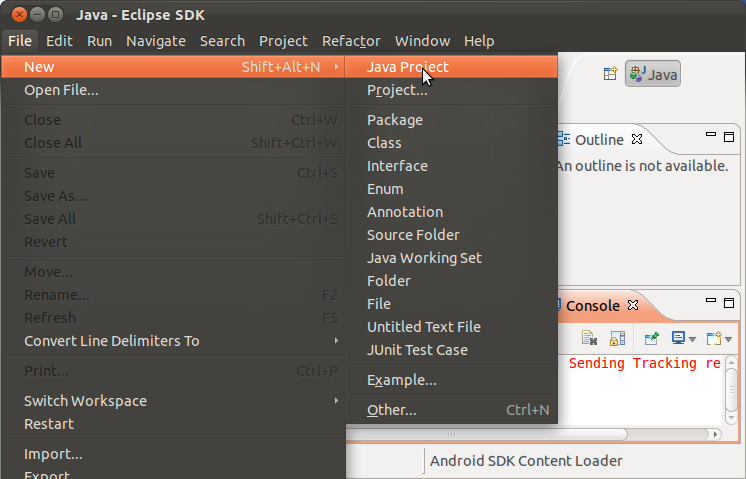Minimize the Outline view panel
Viewport: 746px width, 479px height.
pyautogui.click(x=711, y=135)
